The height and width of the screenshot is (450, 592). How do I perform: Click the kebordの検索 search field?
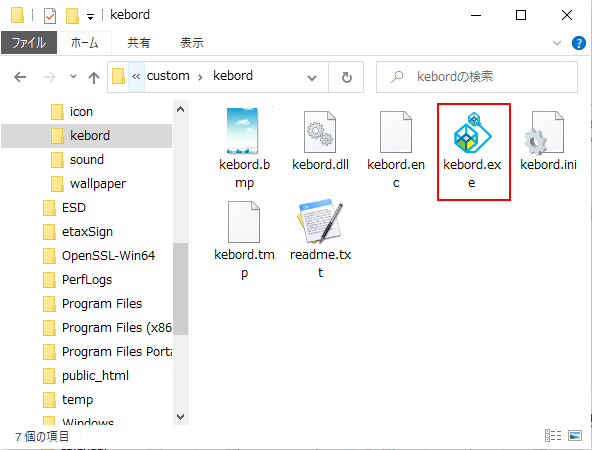477,77
